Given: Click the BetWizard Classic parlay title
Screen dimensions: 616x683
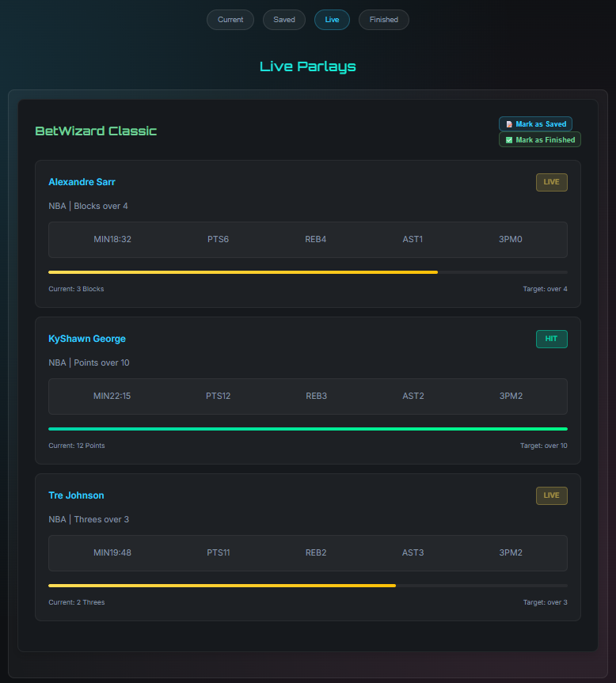Looking at the screenshot, I should tap(97, 131).
